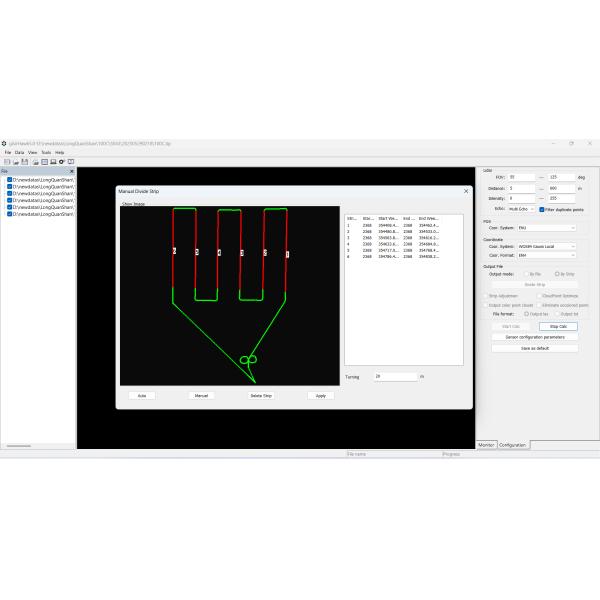Uncheck the last file in File list
Screen dimensions: 600x600
point(10,214)
